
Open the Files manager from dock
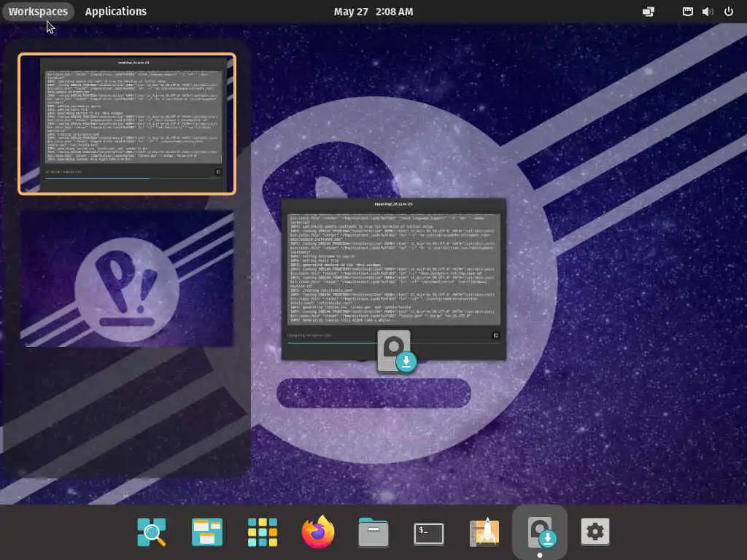point(373,532)
